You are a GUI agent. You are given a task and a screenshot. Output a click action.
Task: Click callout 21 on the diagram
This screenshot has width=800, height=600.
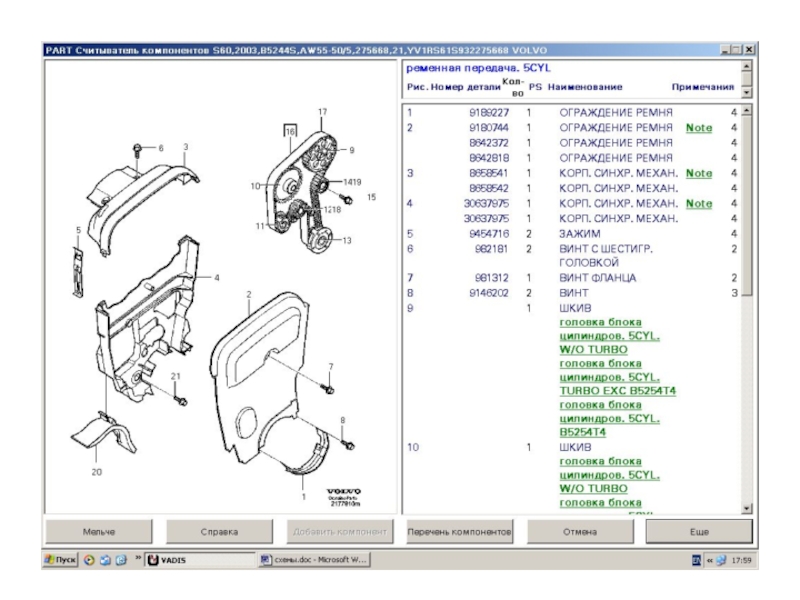click(x=176, y=376)
